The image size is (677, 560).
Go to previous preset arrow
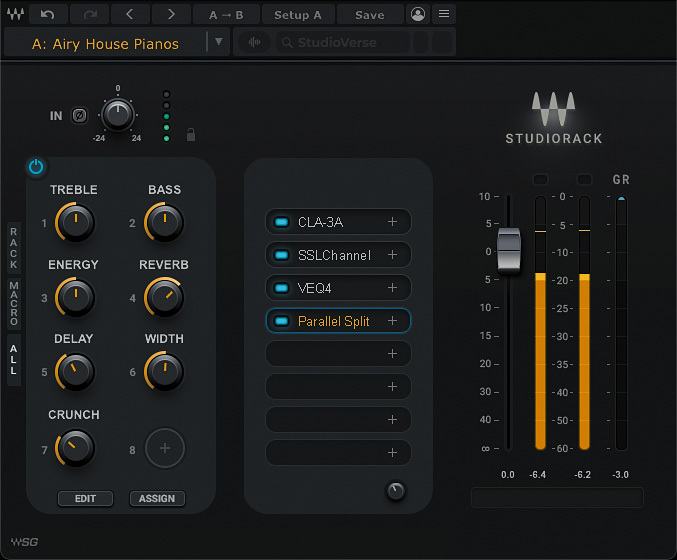pos(130,14)
